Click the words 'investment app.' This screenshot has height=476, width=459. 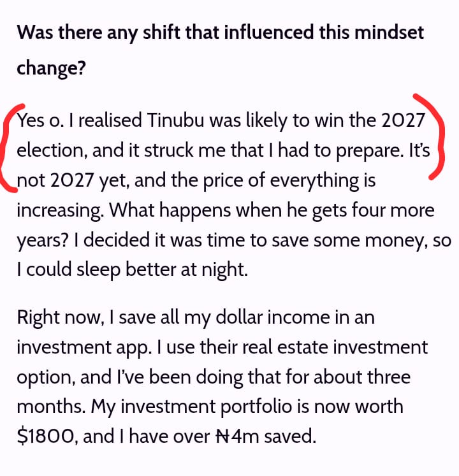click(x=84, y=347)
